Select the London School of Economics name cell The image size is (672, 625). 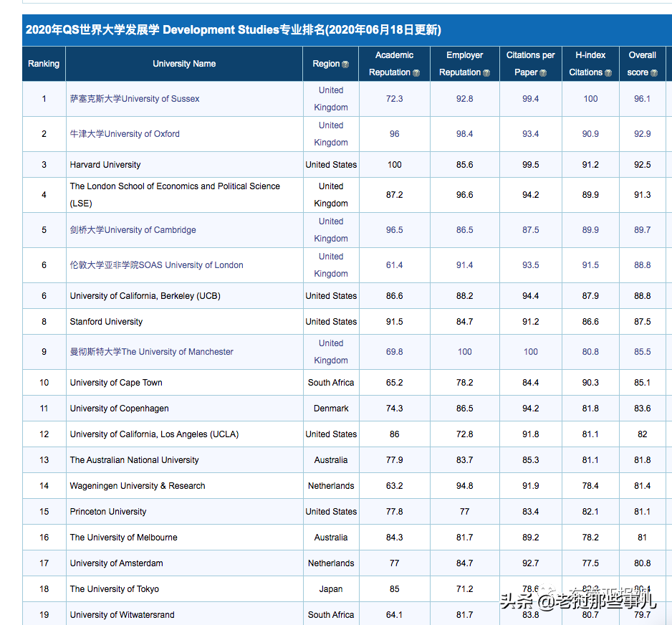184,195
